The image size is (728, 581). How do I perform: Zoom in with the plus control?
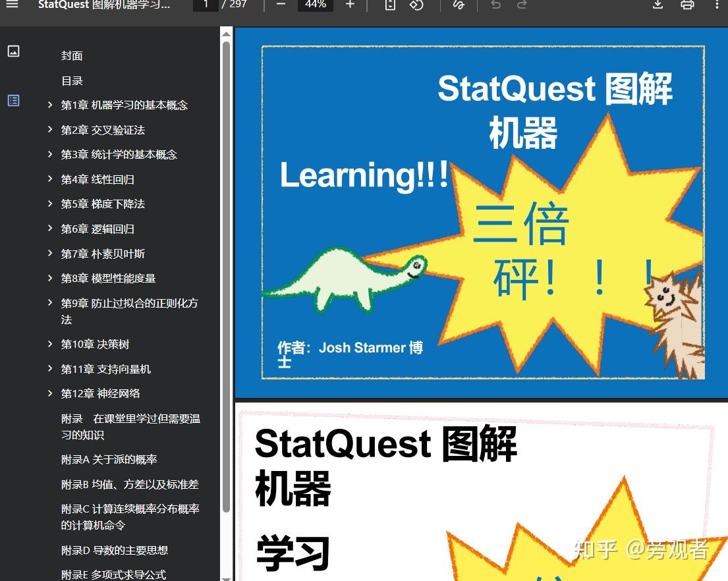[x=350, y=5]
